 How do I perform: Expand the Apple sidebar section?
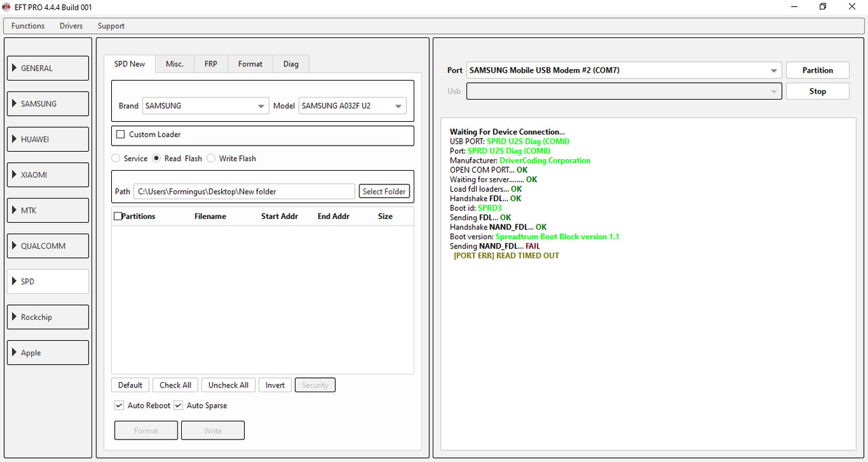(48, 353)
